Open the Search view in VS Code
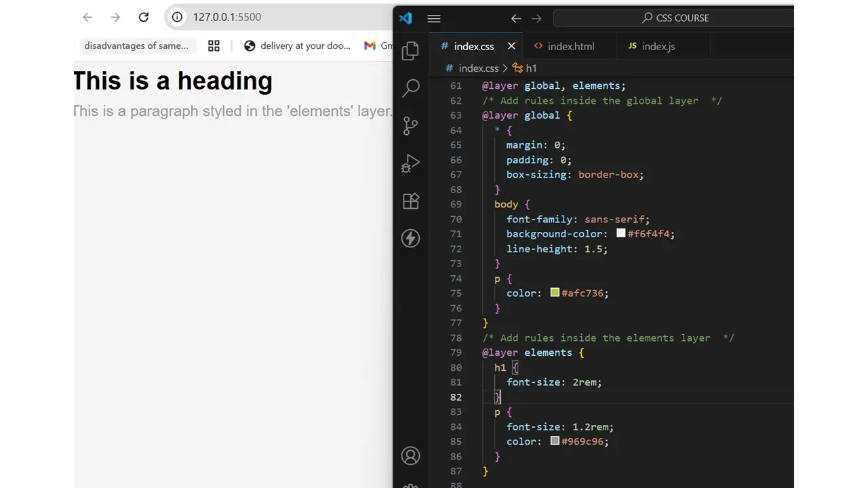The width and height of the screenshot is (868, 488). point(411,88)
